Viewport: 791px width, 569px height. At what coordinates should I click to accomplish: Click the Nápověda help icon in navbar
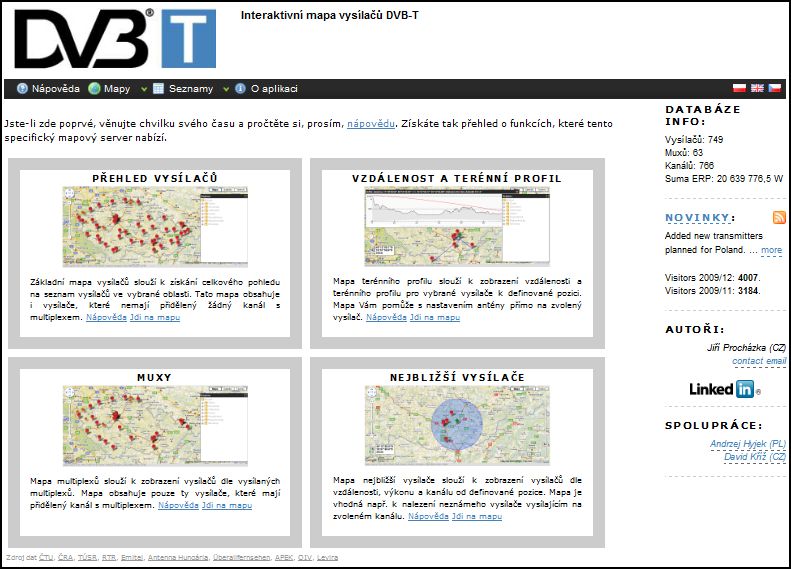point(22,89)
